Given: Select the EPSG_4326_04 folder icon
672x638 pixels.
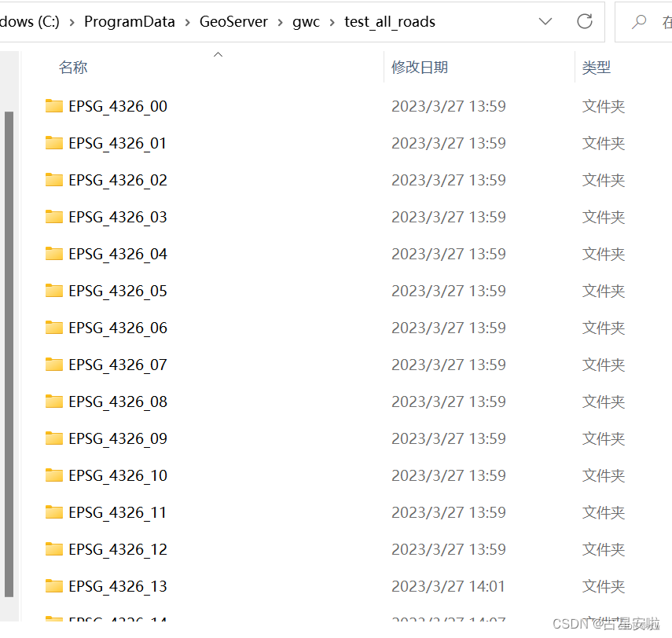Looking at the screenshot, I should point(54,254).
